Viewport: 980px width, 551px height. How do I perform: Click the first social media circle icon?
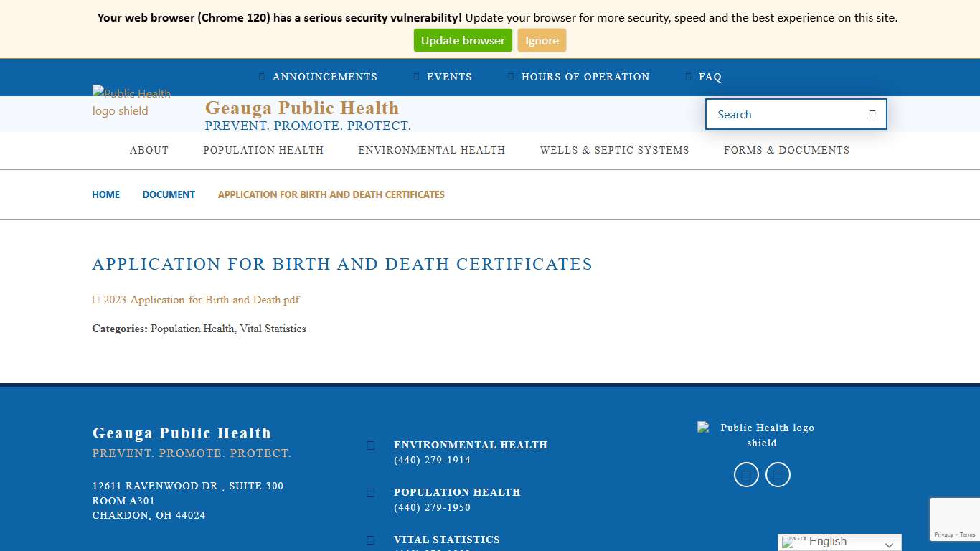click(x=746, y=474)
